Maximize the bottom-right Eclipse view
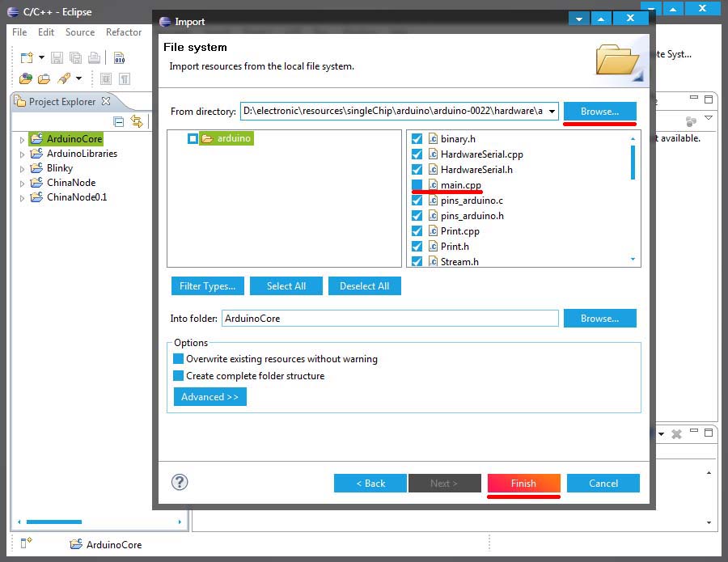Screen dimensions: 728x562 (x=709, y=433)
